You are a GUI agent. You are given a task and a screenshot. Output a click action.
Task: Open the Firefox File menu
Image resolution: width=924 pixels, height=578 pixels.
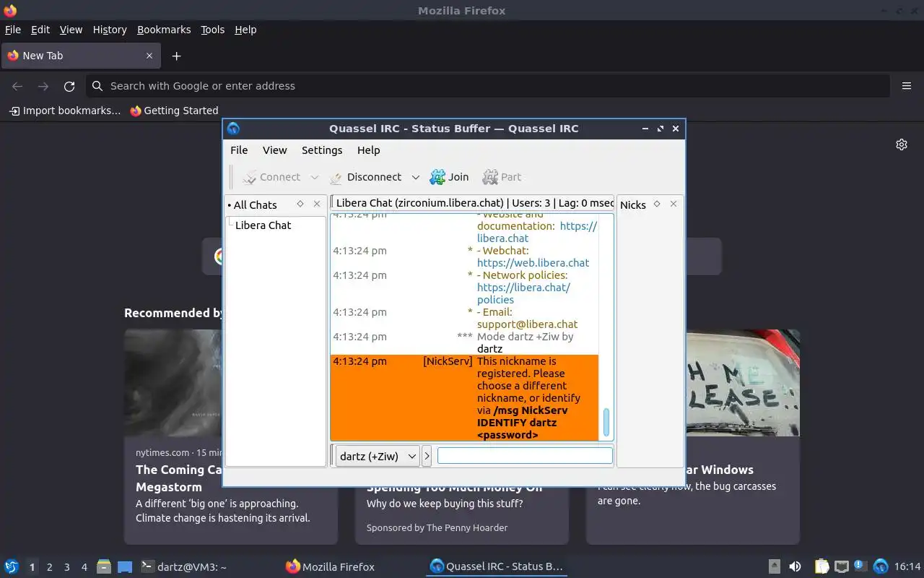click(13, 30)
